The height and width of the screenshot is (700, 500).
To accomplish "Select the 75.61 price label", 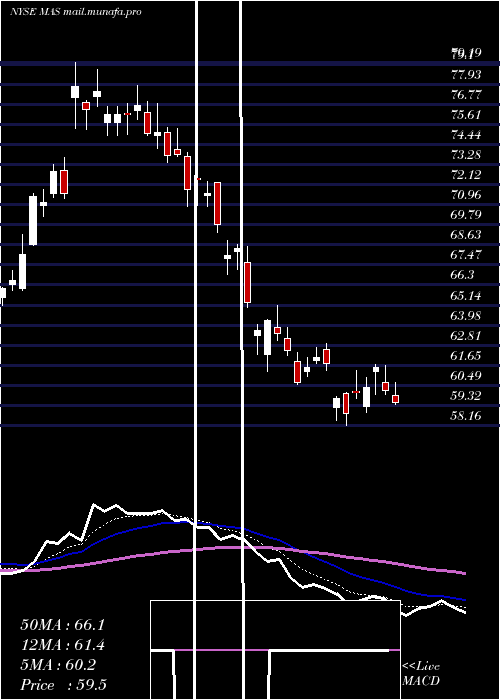I will [x=466, y=115].
